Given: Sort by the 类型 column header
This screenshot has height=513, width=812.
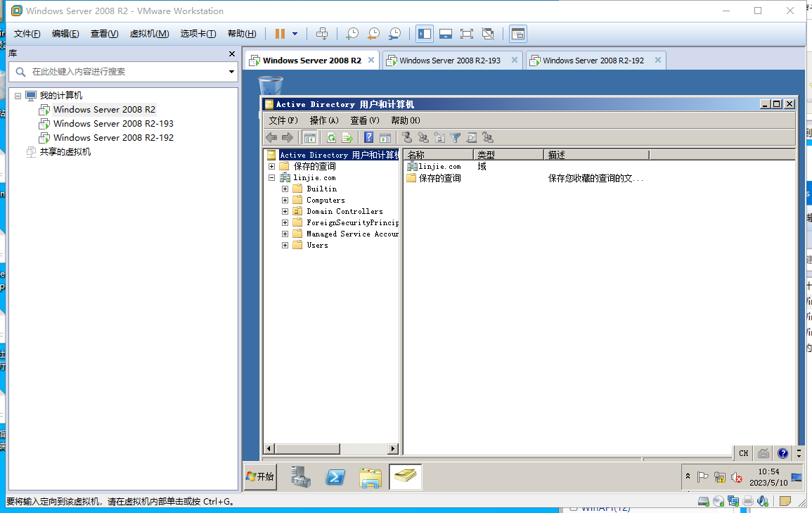Looking at the screenshot, I should pos(508,155).
